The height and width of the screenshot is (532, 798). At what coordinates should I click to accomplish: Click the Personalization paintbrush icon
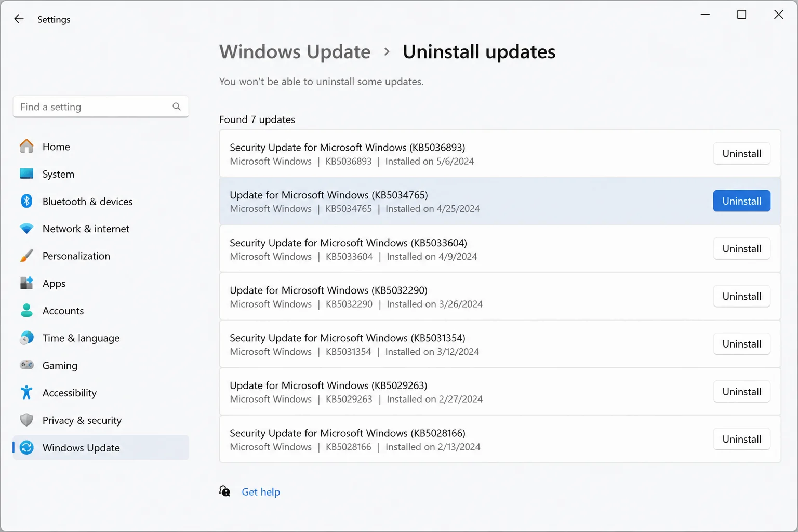(x=26, y=256)
